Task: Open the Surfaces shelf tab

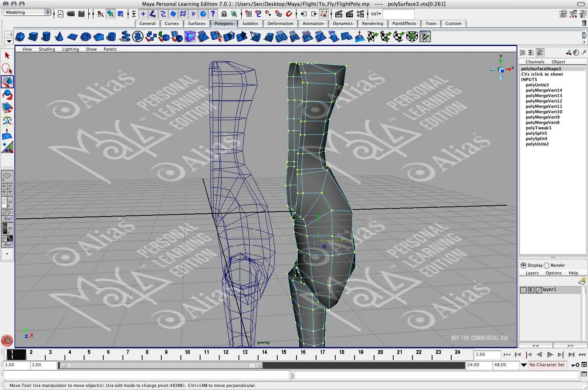Action: pos(196,23)
